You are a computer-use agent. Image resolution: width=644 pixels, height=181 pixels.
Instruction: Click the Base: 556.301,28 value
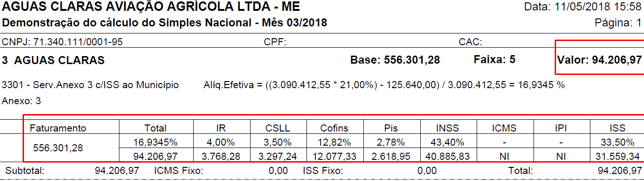395,60
